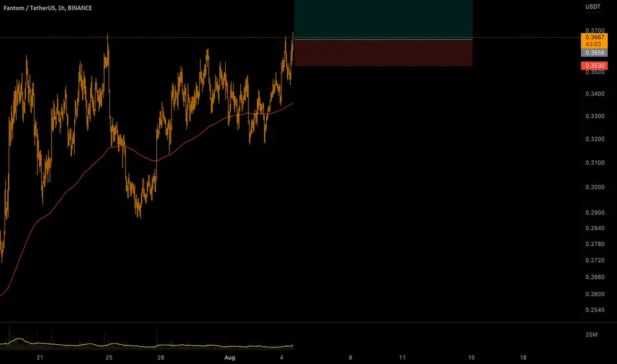Click the 25 date label on time axis
Image resolution: width=617 pixels, height=364 pixels.
point(109,357)
